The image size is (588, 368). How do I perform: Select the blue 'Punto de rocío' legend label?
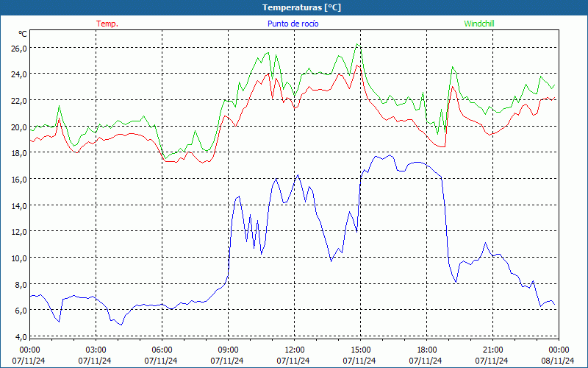293,24
